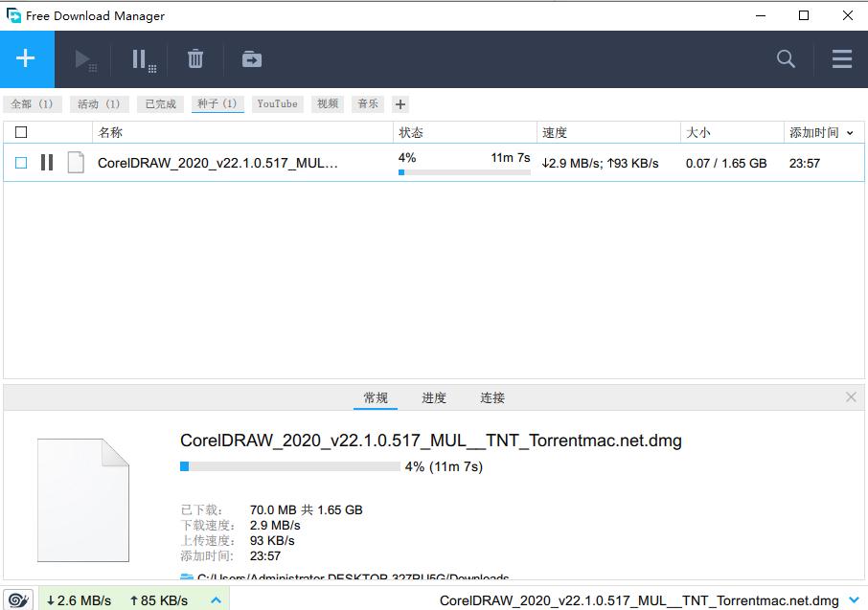Image resolution: width=868 pixels, height=610 pixels.
Task: Click the 0.07 / 1.65 GB size cell
Action: pos(726,164)
